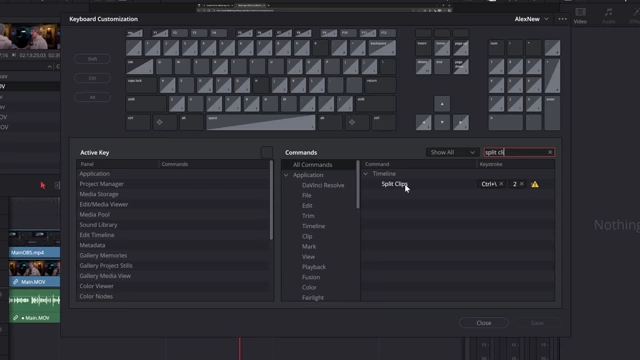Screen dimensions: 640x360
Task: Select View command category
Action: tap(308, 257)
